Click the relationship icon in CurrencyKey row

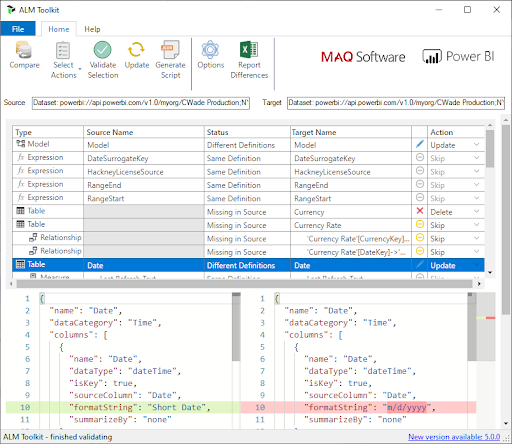(x=33, y=237)
